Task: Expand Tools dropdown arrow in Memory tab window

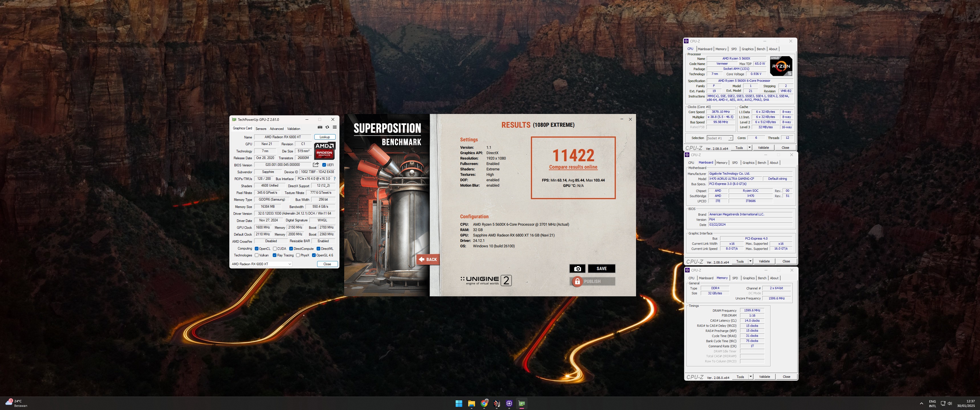Action: [751, 377]
